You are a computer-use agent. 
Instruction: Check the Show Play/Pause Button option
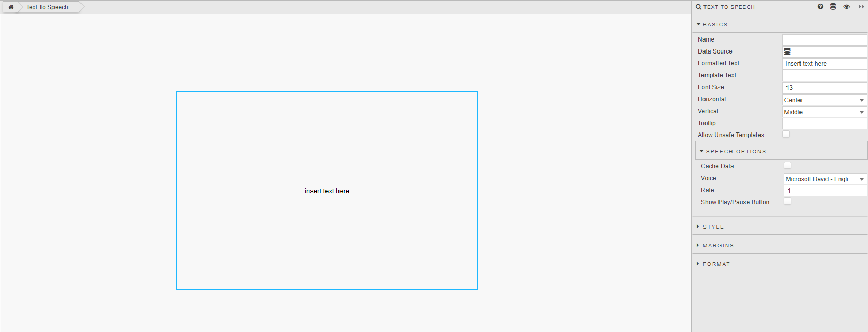(x=788, y=202)
